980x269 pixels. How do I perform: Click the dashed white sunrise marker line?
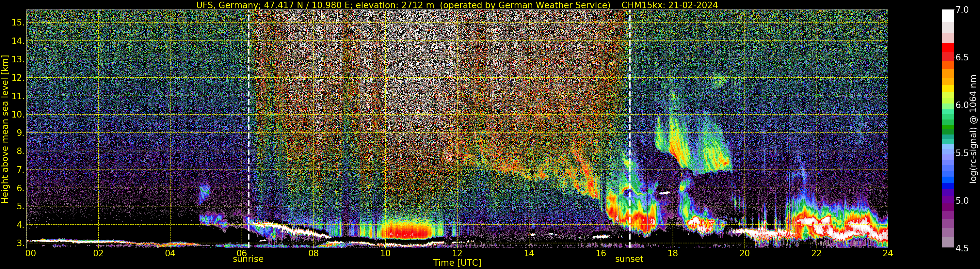[249, 129]
